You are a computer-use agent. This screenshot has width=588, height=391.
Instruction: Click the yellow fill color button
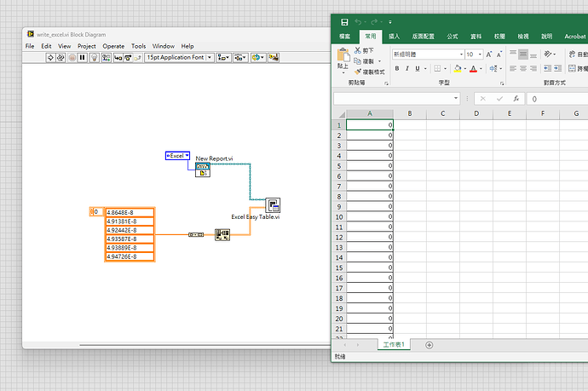pos(459,69)
